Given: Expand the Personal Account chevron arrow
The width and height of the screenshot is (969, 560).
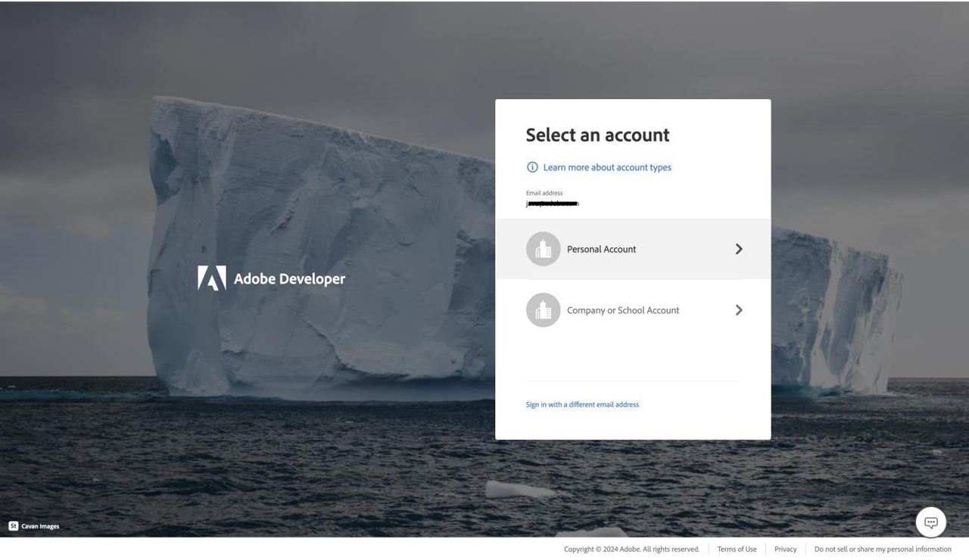Looking at the screenshot, I should click(x=739, y=249).
